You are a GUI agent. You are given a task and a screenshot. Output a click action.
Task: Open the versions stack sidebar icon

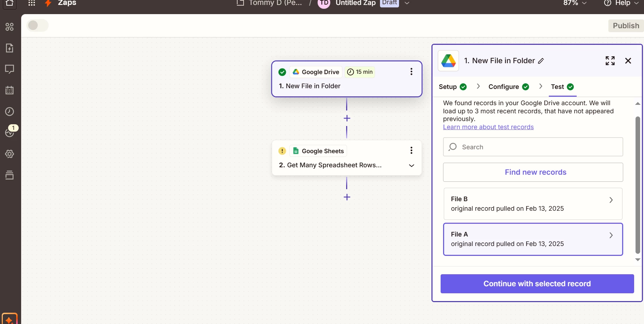[x=10, y=175]
